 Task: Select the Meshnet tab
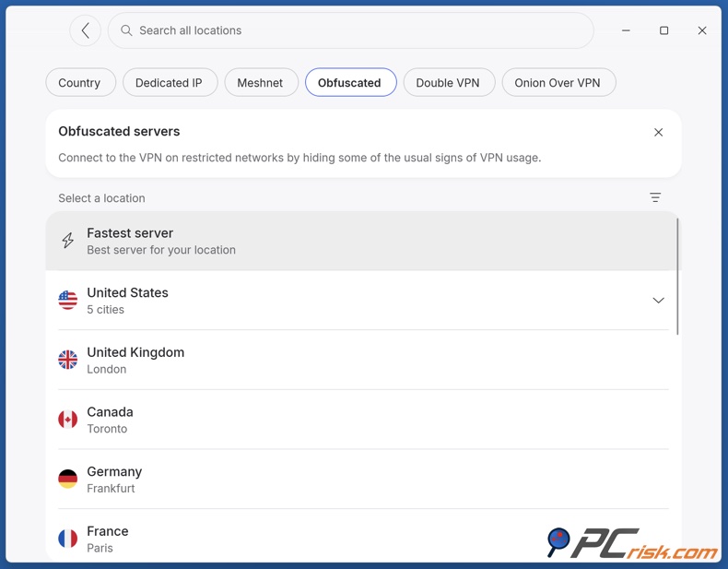261,83
